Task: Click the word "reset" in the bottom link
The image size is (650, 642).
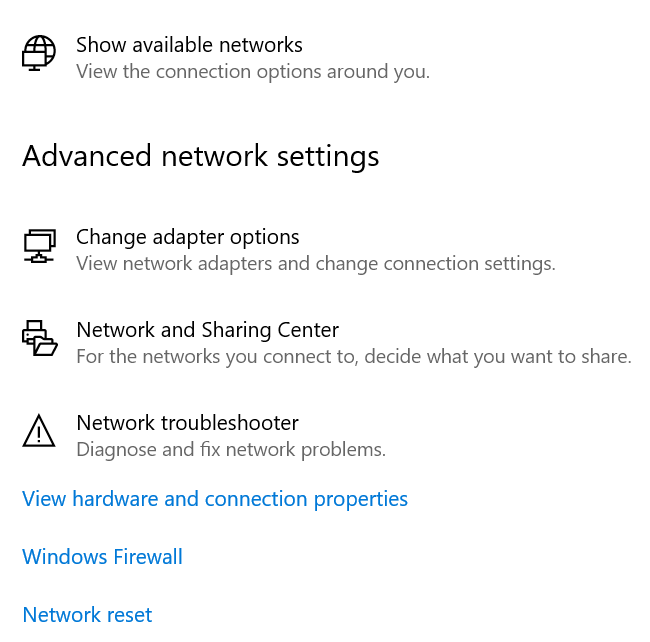Action: coord(124,615)
